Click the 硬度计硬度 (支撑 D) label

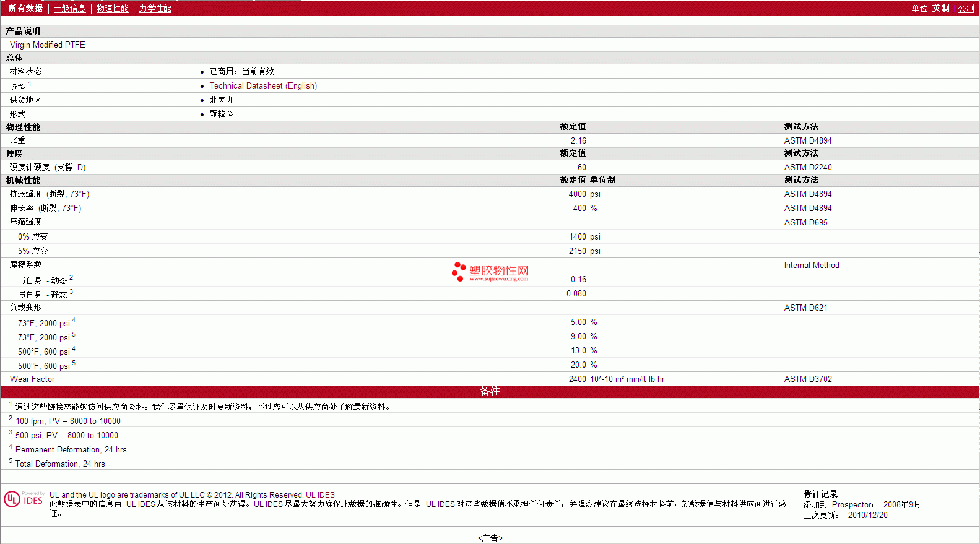point(48,167)
